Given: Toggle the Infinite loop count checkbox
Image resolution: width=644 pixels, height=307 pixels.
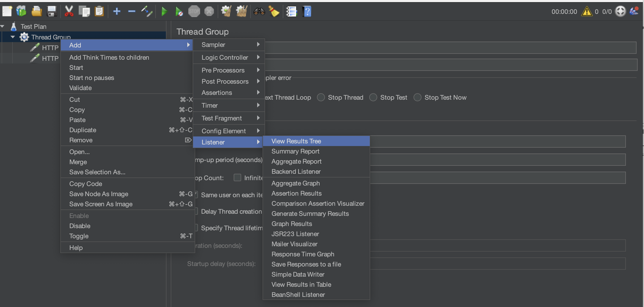Looking at the screenshot, I should point(237,177).
